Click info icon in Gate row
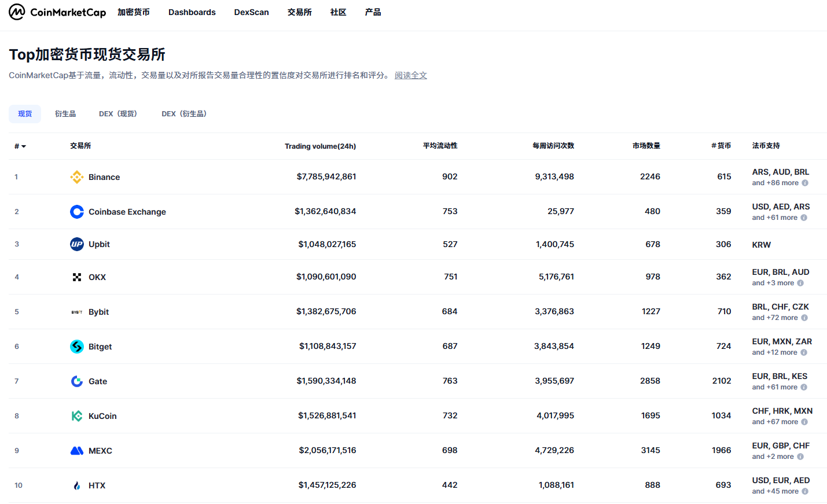The height and width of the screenshot is (504, 827). 804,387
